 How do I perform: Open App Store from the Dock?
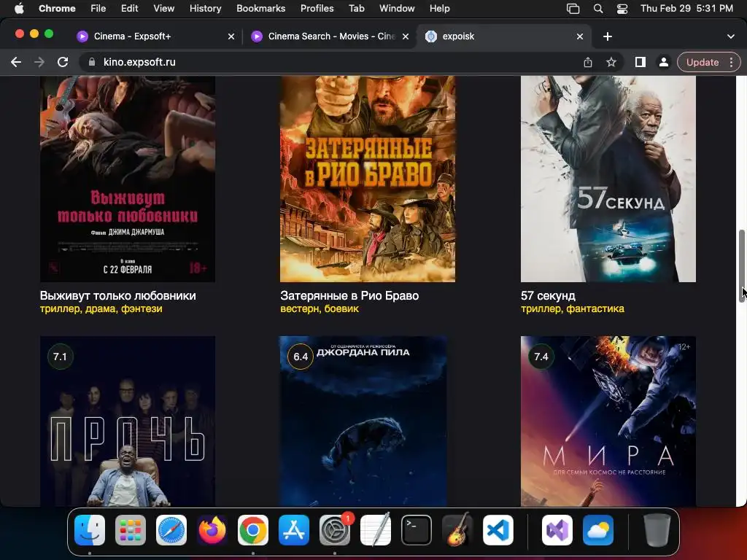294,530
